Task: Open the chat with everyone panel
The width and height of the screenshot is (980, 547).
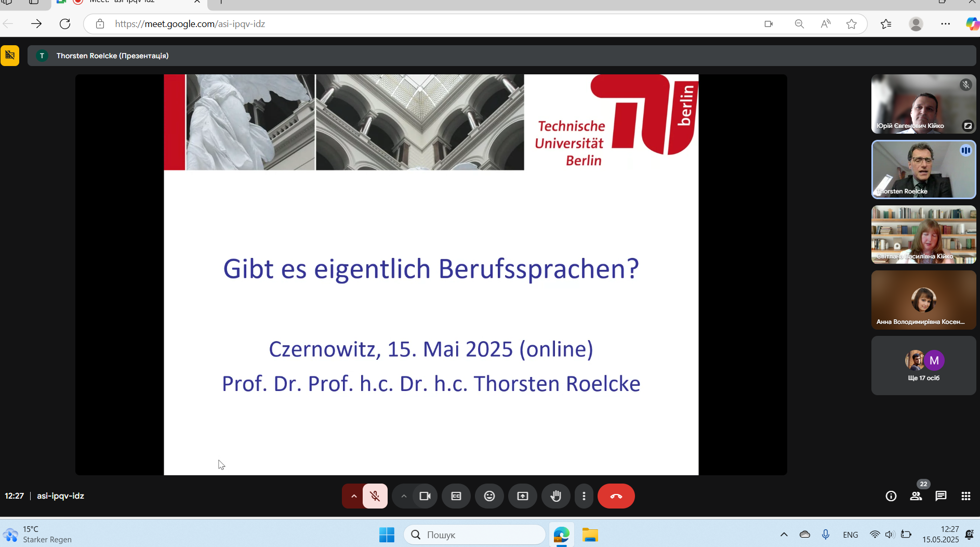Action: point(941,496)
